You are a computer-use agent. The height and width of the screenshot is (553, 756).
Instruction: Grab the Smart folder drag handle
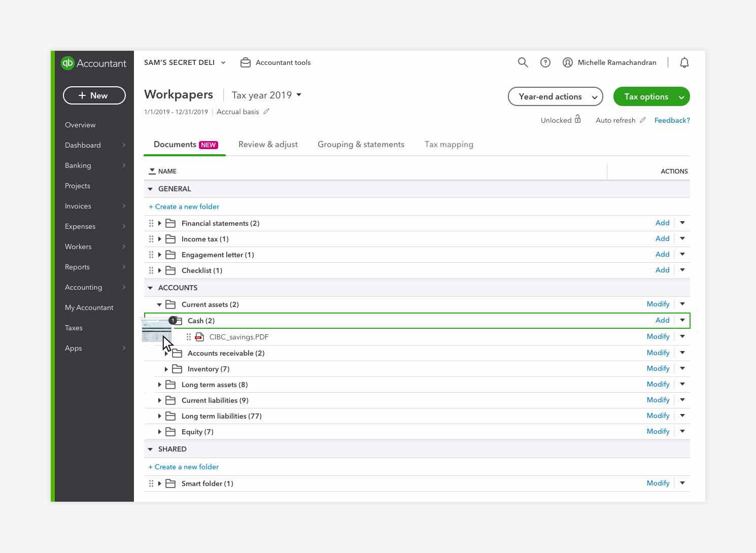point(151,483)
